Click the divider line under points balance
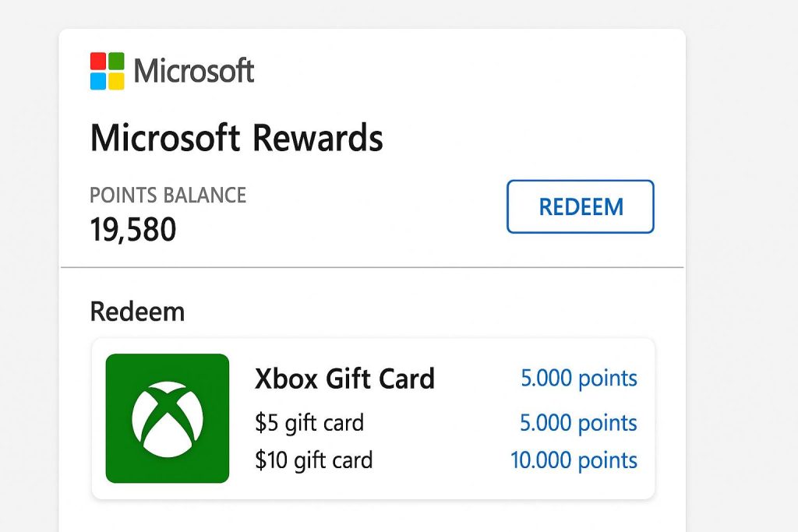The width and height of the screenshot is (798, 532). [373, 268]
